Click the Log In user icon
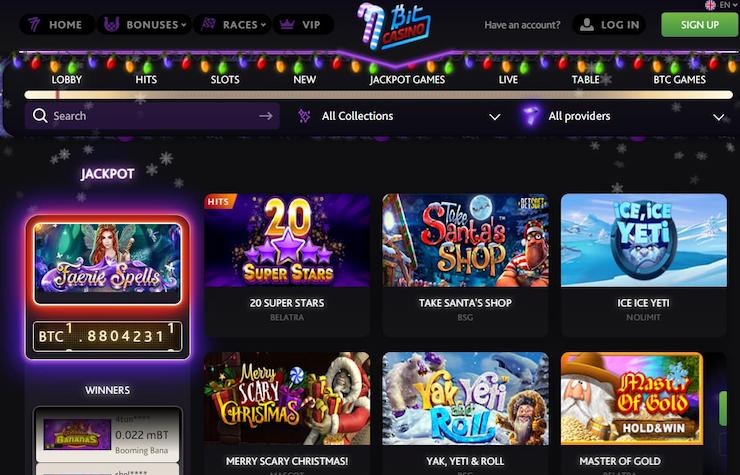Viewport: 740px width, 475px height. click(x=587, y=25)
